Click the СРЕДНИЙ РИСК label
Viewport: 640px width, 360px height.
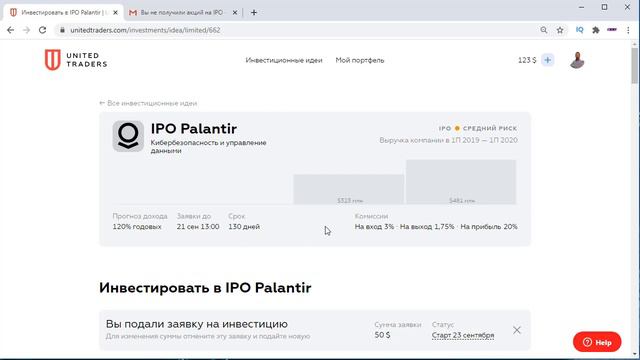click(x=490, y=128)
